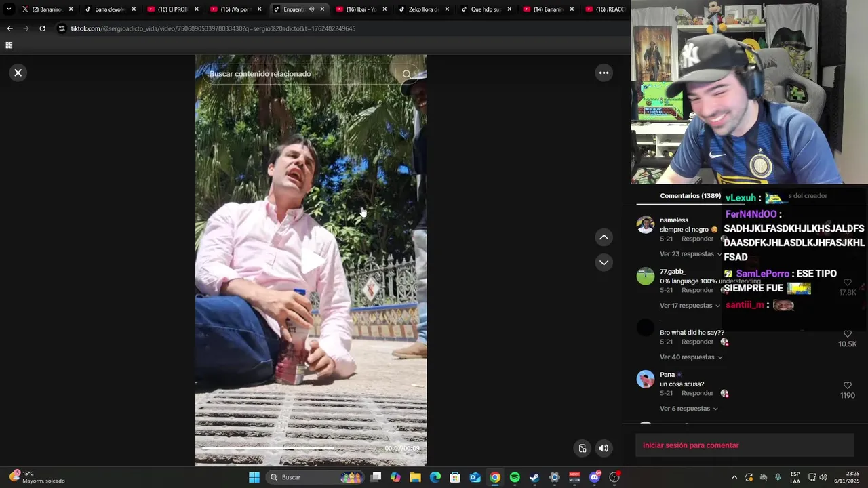Open site info icon in address bar
The width and height of the screenshot is (868, 488).
pos(62,28)
